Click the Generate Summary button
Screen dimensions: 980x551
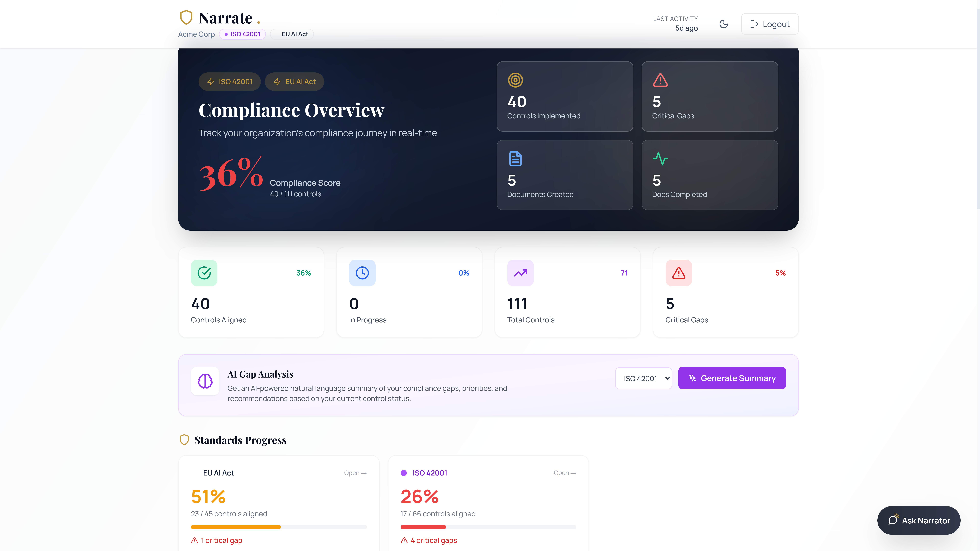[x=732, y=378]
